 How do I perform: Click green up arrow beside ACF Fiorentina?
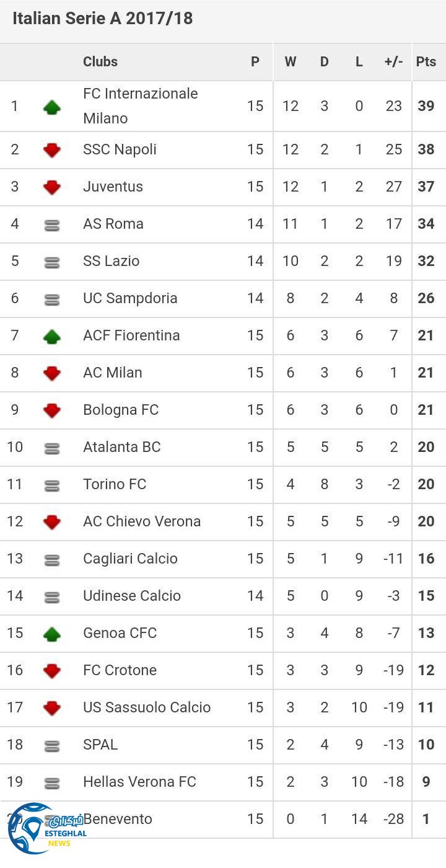click(x=52, y=337)
